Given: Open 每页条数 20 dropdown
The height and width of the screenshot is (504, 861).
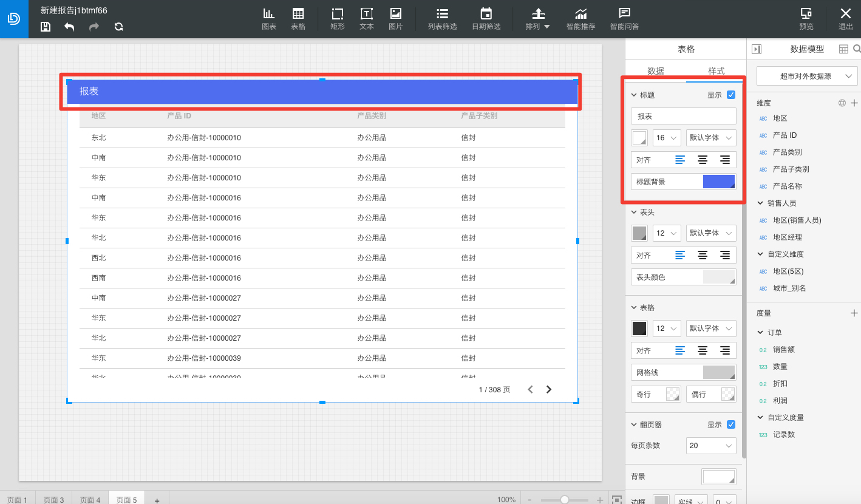Looking at the screenshot, I should pos(711,446).
